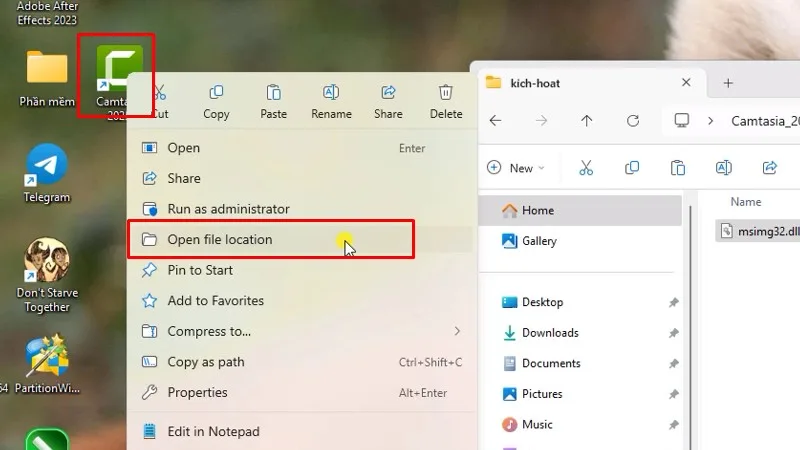Sort files by the Name column header

click(x=745, y=202)
